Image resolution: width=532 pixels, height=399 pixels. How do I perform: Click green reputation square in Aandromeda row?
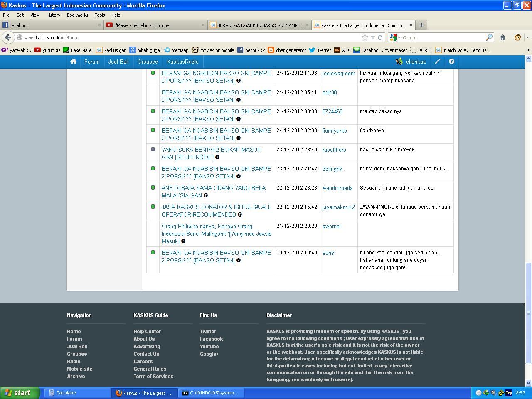click(153, 187)
